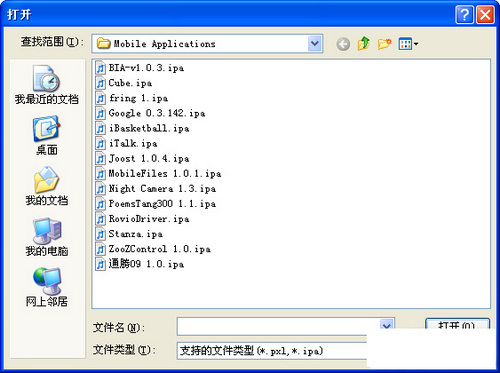Click the Help question mark button
Screen dimensions: 500x373
[464, 15]
